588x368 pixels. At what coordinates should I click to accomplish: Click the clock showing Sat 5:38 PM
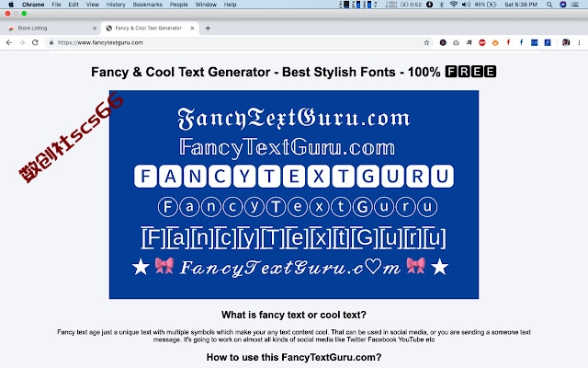(x=521, y=5)
